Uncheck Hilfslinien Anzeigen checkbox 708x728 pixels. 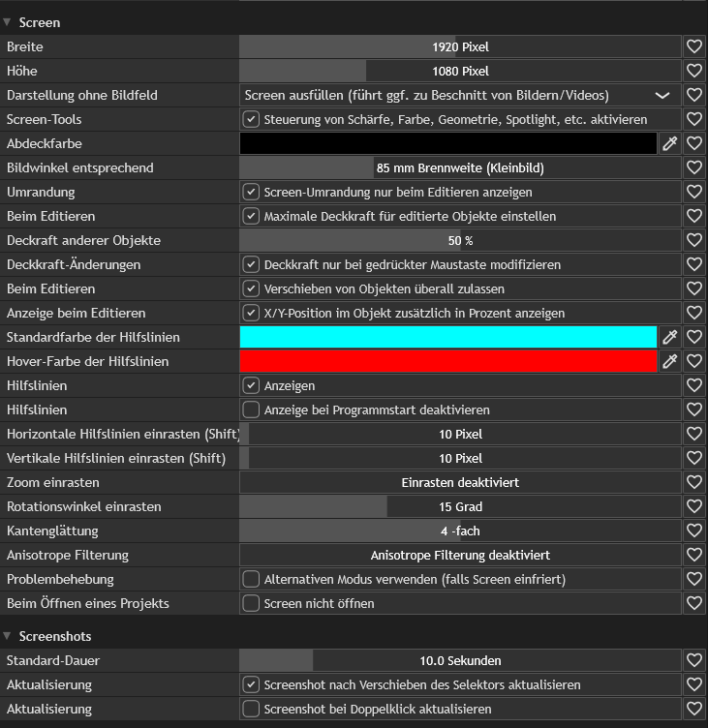251,385
